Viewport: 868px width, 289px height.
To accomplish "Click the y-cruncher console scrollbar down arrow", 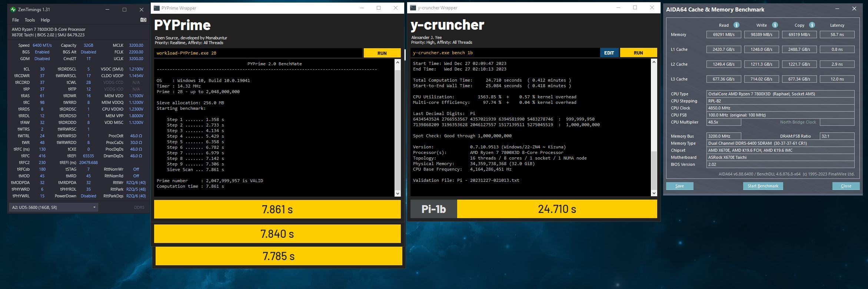I will coord(654,193).
